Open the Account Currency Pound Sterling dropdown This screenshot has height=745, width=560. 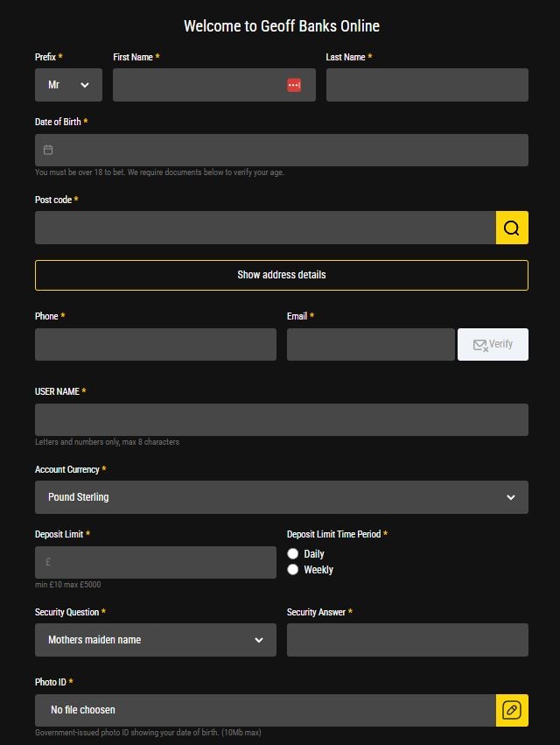click(x=282, y=497)
